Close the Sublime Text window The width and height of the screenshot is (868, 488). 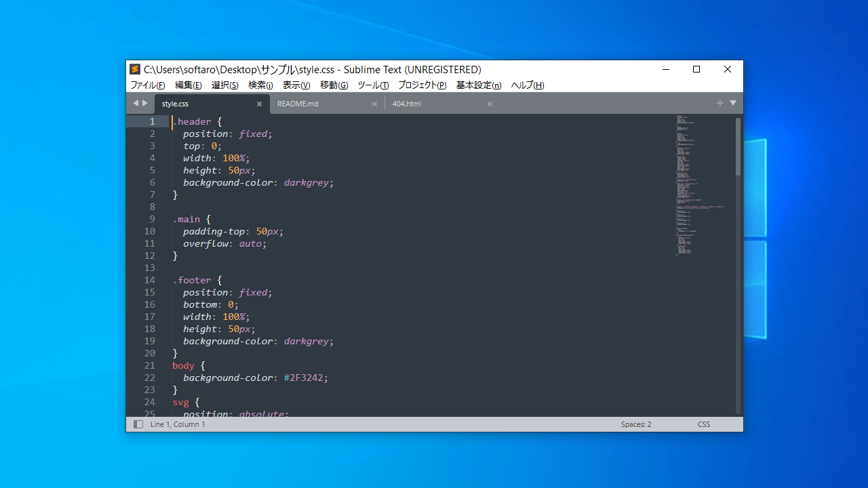tap(728, 69)
